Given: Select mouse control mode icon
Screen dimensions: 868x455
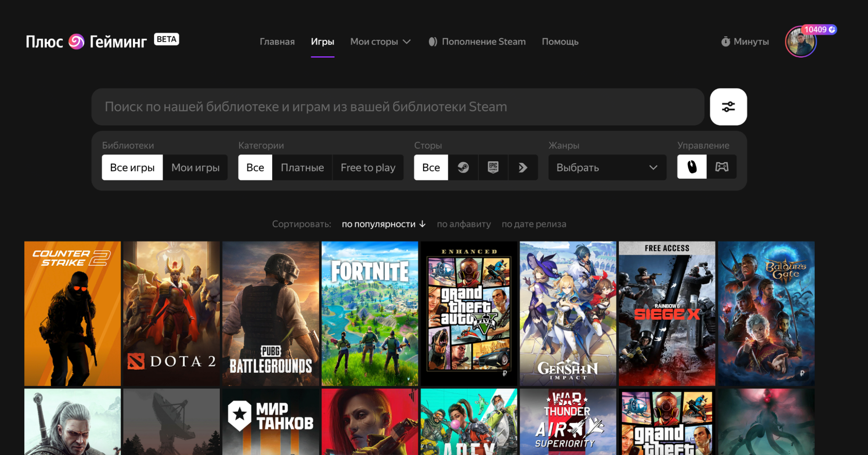Looking at the screenshot, I should [692, 167].
